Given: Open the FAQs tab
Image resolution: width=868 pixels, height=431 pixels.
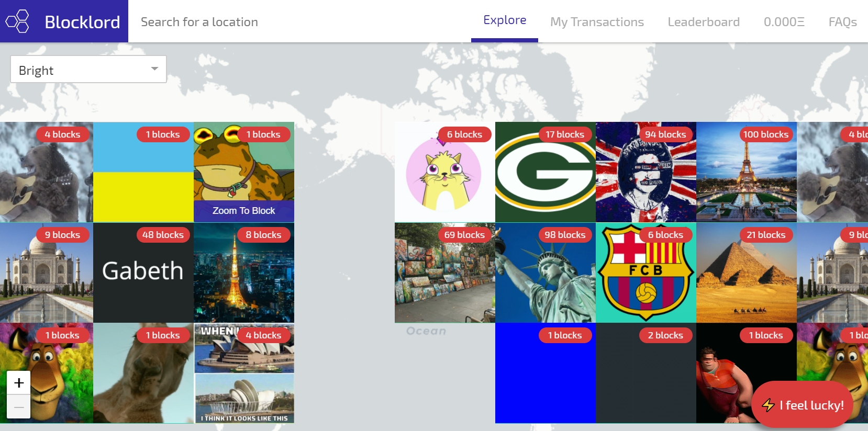Looking at the screenshot, I should (x=842, y=22).
